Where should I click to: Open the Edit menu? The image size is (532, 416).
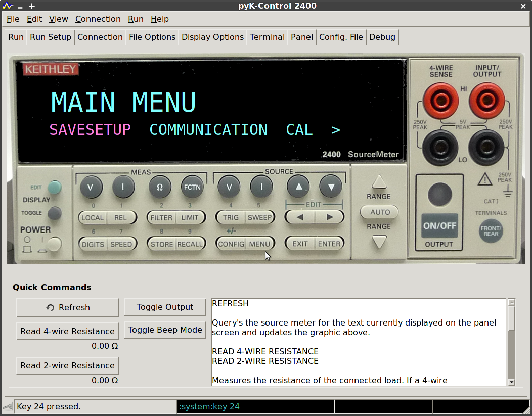click(x=34, y=19)
